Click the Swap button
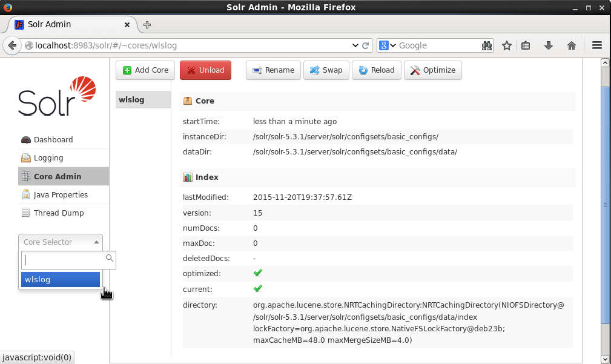 [326, 70]
